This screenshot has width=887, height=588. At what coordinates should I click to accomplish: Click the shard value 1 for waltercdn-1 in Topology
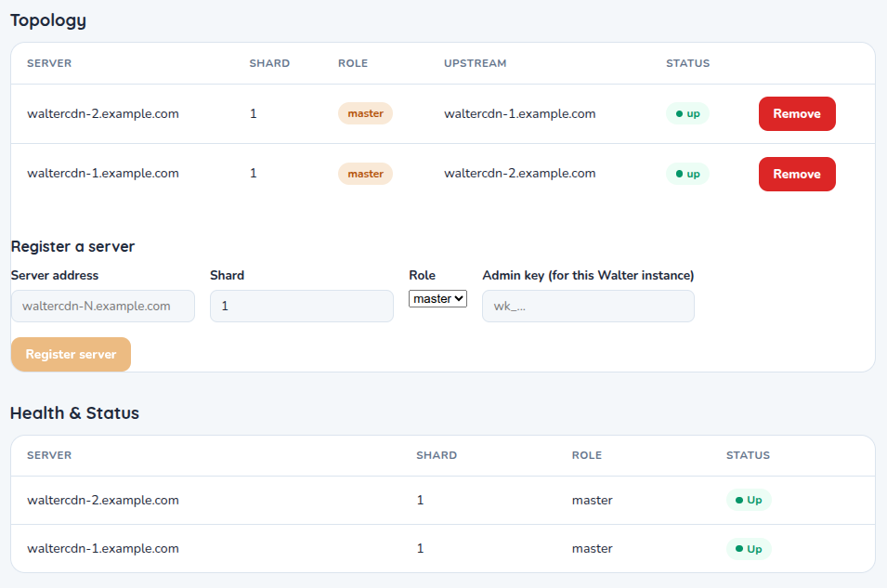(254, 173)
